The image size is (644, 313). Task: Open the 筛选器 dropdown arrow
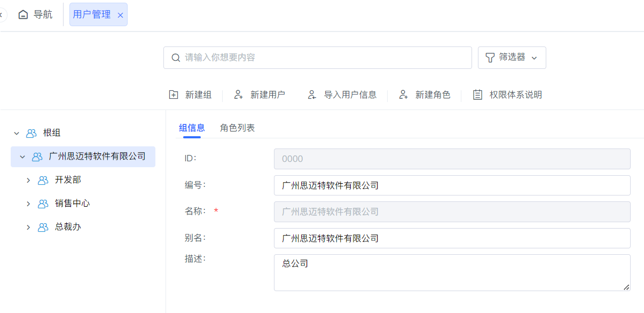click(x=534, y=58)
